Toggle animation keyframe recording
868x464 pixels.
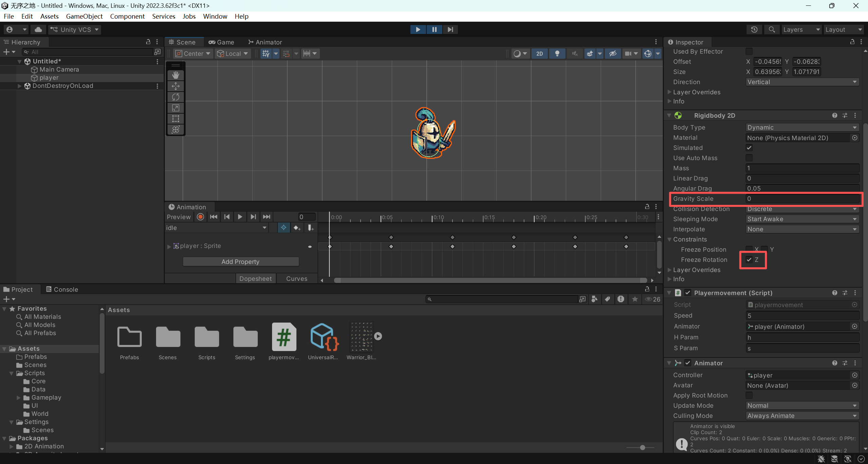pyautogui.click(x=200, y=217)
